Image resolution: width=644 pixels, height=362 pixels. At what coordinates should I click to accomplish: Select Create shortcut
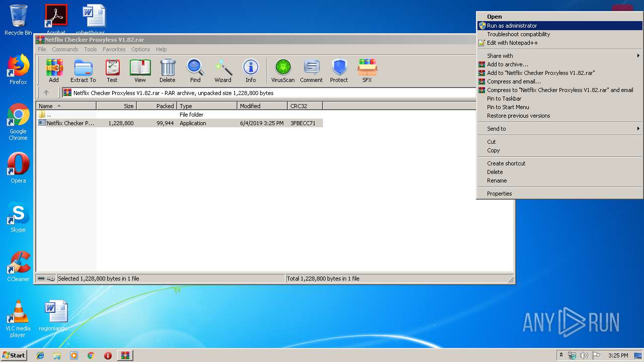tap(559, 163)
